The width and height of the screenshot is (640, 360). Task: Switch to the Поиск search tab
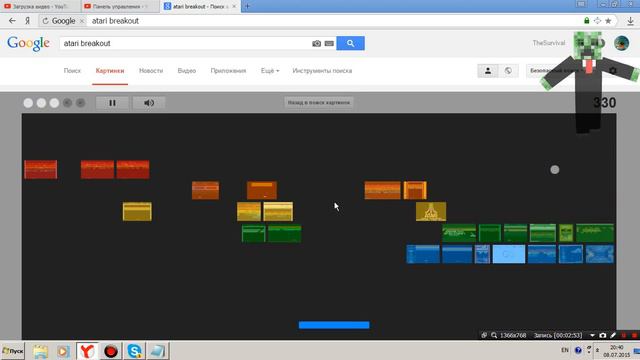pyautogui.click(x=72, y=71)
